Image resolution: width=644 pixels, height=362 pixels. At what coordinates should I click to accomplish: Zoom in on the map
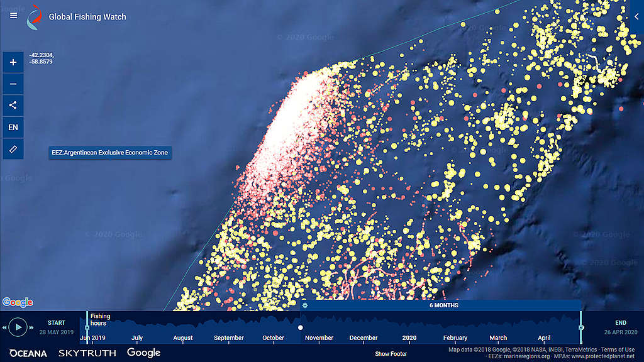click(13, 62)
